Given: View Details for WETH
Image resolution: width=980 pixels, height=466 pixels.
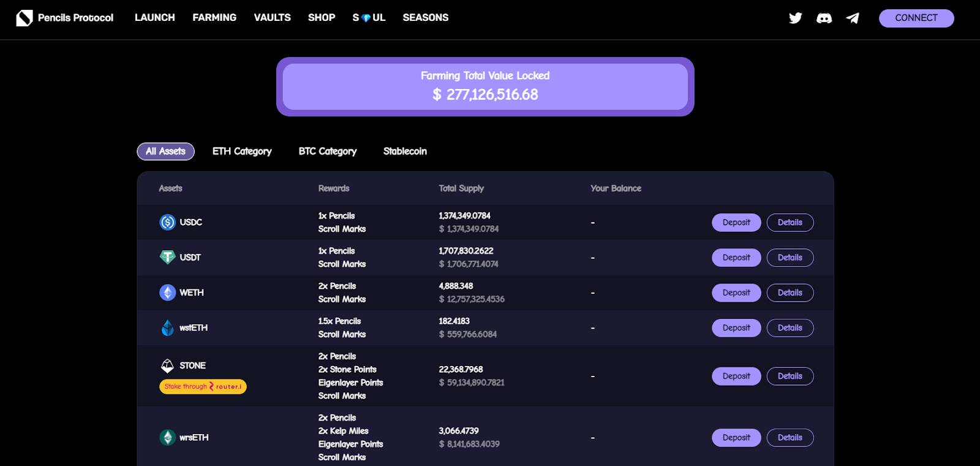Looking at the screenshot, I should 790,293.
